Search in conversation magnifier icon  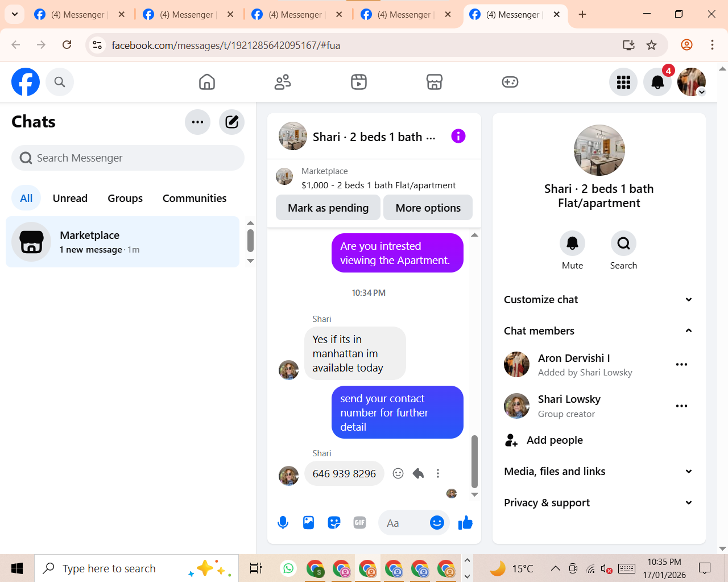pos(623,243)
